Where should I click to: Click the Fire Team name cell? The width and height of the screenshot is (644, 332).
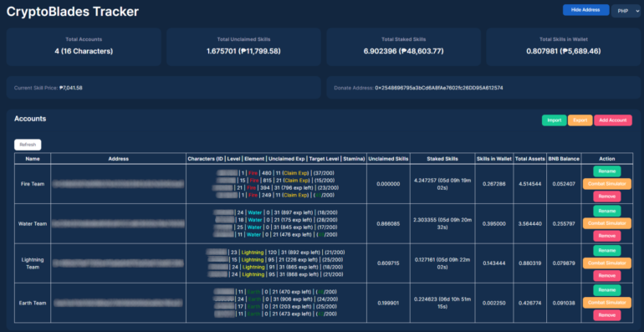click(x=33, y=184)
